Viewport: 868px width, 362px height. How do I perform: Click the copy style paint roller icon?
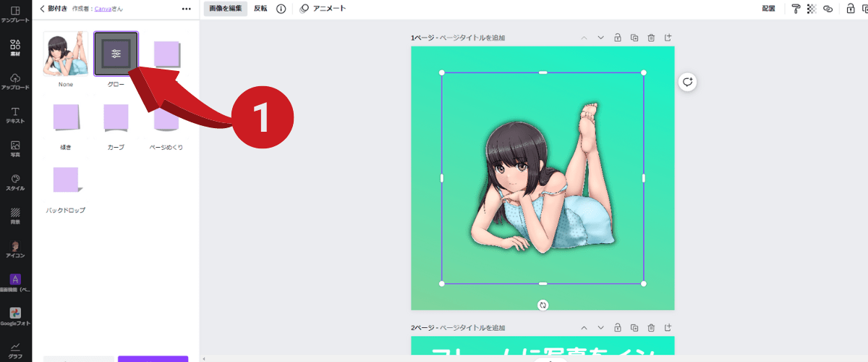(796, 9)
